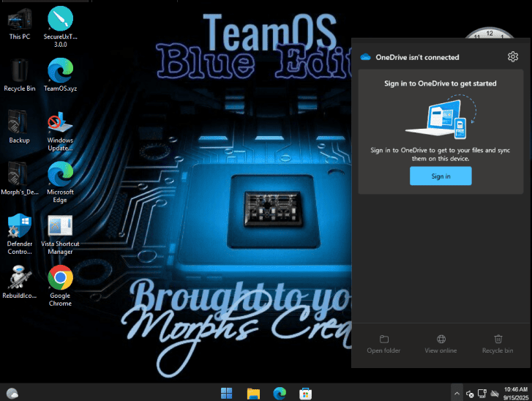Select the TeamOS.xyz Edge shortcut icon
The height and width of the screenshot is (401, 532).
click(x=61, y=75)
